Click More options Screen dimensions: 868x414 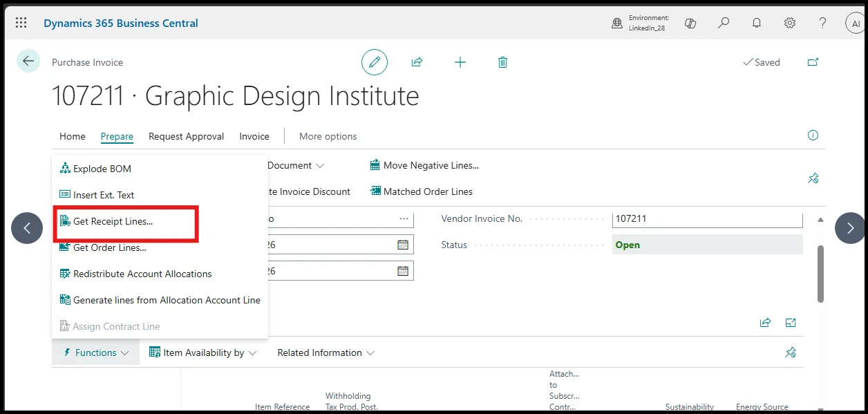[328, 136]
